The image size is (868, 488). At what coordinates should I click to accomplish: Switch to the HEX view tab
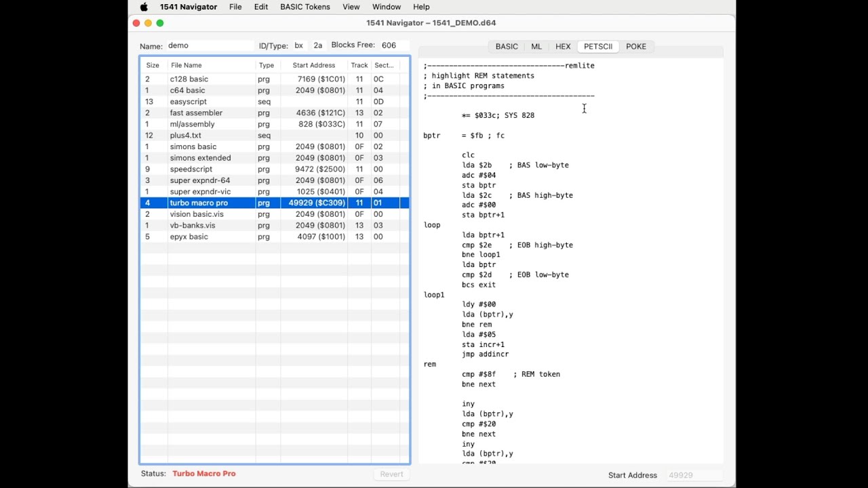[563, 47]
